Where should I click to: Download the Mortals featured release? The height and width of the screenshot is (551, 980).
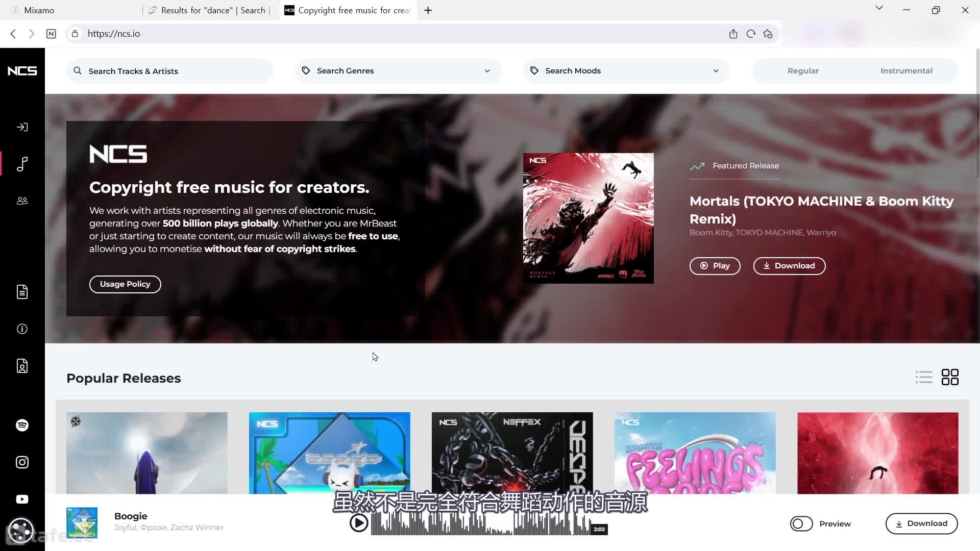click(789, 266)
